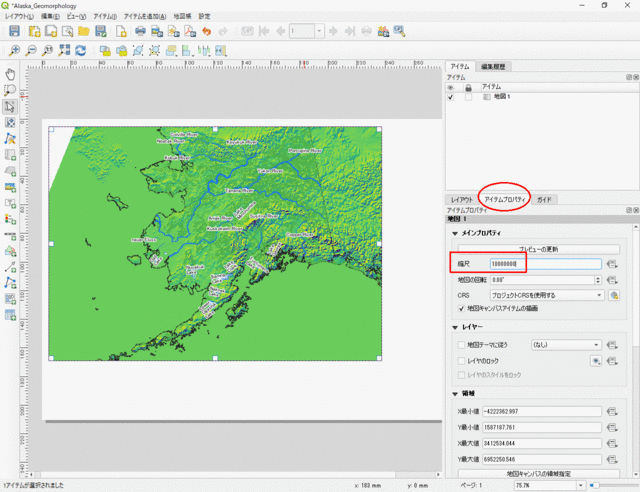
Task: Click into the 縮尺 scale input field
Action: coord(545,264)
